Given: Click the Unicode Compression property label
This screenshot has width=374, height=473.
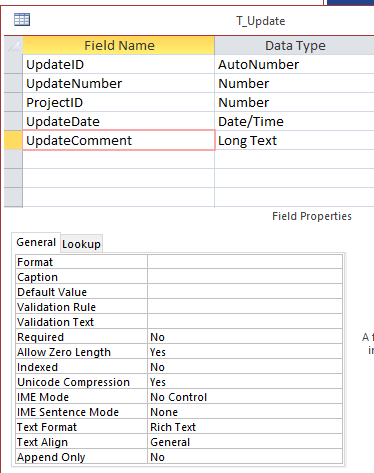Looking at the screenshot, I should click(73, 382).
